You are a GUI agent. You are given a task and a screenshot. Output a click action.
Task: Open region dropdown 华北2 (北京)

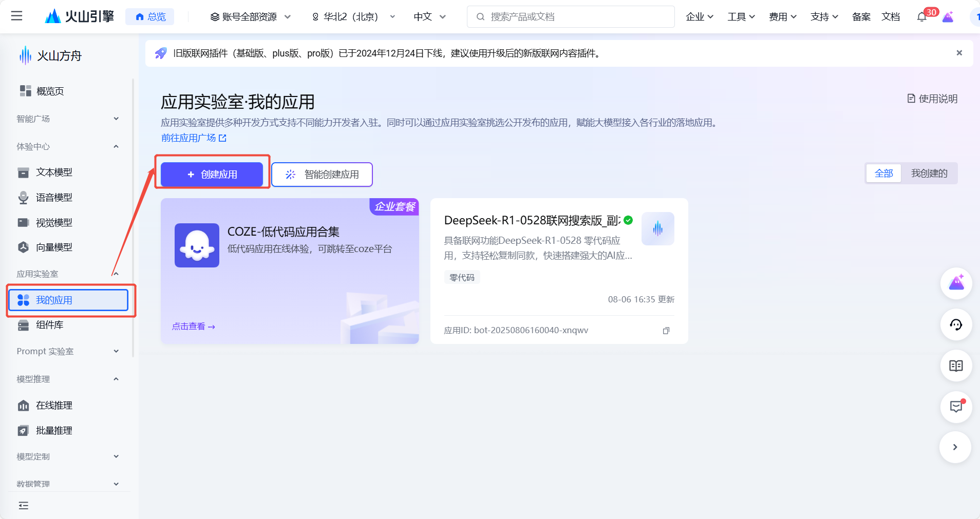pos(353,17)
